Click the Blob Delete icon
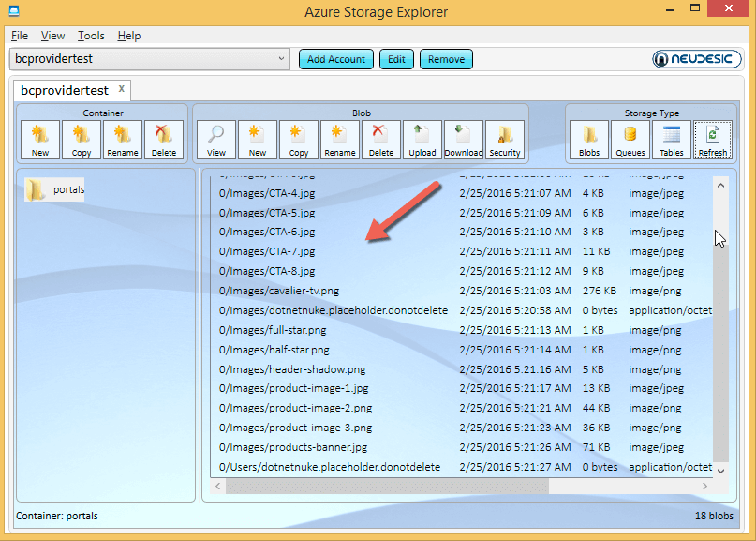Screen dimensions: 756x541 [x=381, y=140]
